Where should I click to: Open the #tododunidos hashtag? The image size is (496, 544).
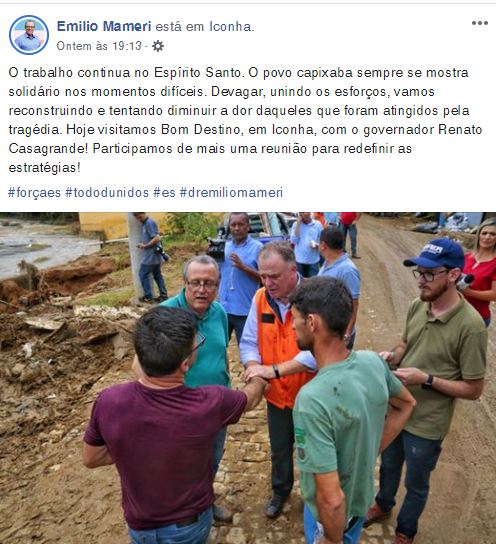point(107,192)
